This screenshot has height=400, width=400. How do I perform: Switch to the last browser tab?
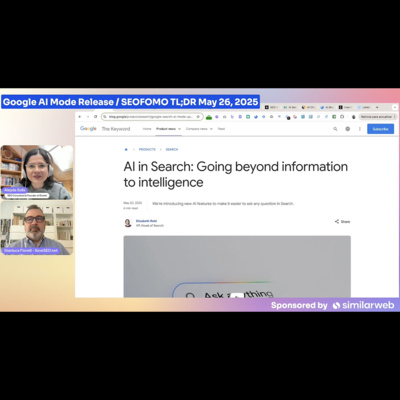pyautogui.click(x=364, y=107)
